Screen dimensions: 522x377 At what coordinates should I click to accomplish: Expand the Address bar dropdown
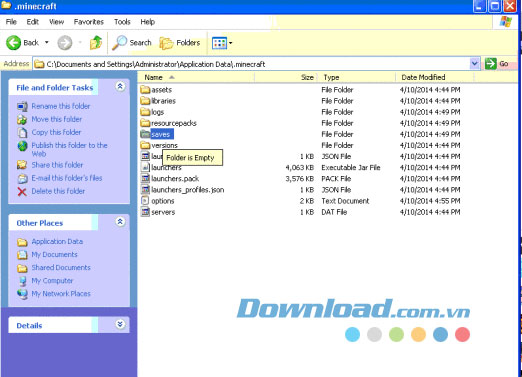[x=475, y=64]
